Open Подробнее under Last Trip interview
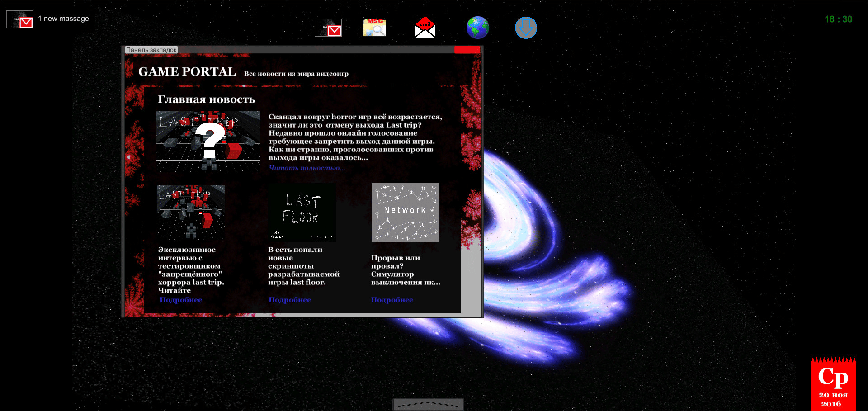Screen dimensions: 868x411 click(181, 300)
